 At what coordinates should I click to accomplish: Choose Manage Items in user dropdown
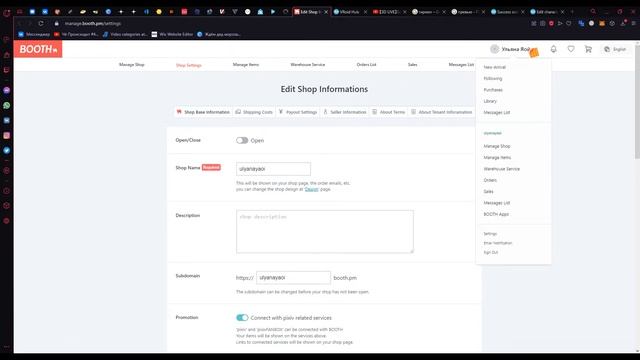[x=497, y=158]
